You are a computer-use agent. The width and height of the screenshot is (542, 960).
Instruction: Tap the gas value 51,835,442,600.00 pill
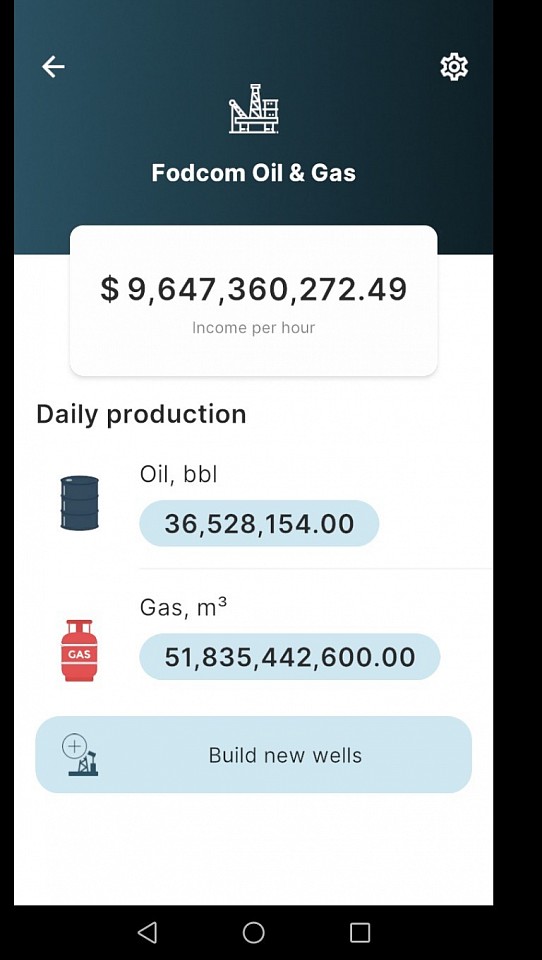pyautogui.click(x=290, y=657)
